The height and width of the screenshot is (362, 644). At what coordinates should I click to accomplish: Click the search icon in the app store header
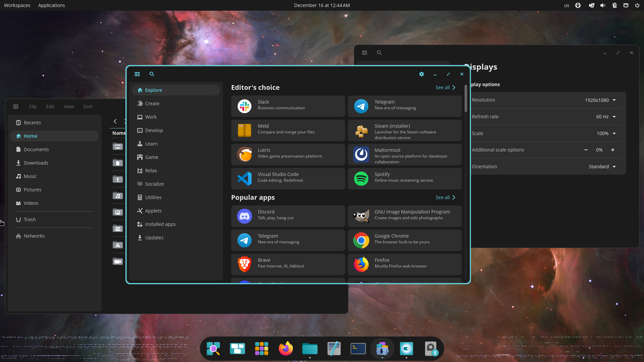pos(152,74)
